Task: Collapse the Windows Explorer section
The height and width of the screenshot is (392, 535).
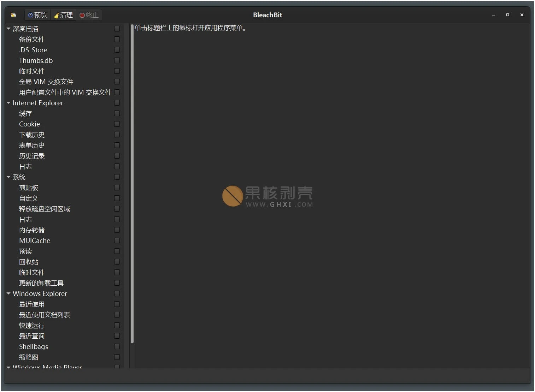Action: point(8,293)
